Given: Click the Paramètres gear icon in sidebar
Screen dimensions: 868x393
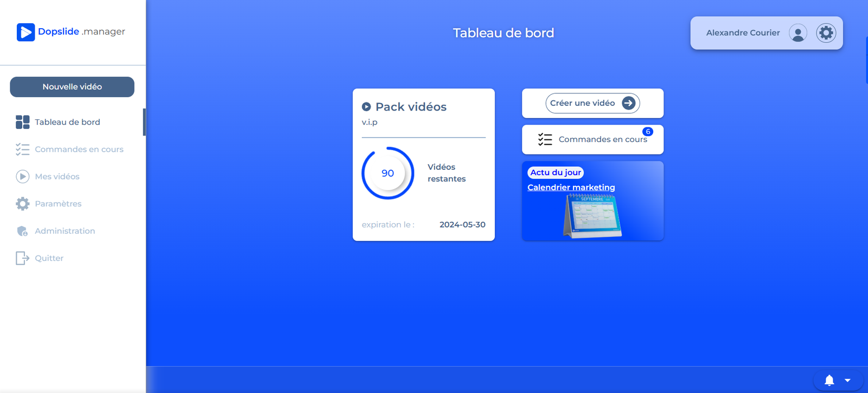Looking at the screenshot, I should pos(22,204).
